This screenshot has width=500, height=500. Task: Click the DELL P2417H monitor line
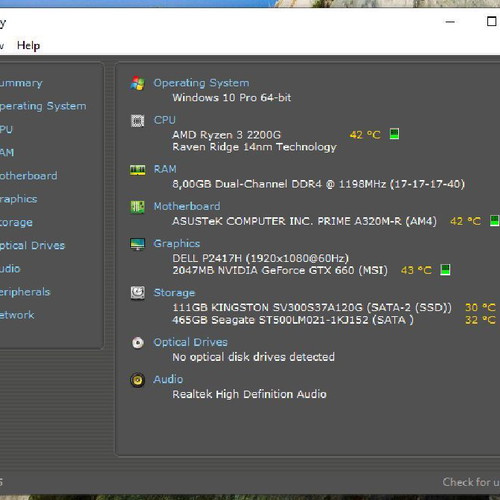point(261,258)
